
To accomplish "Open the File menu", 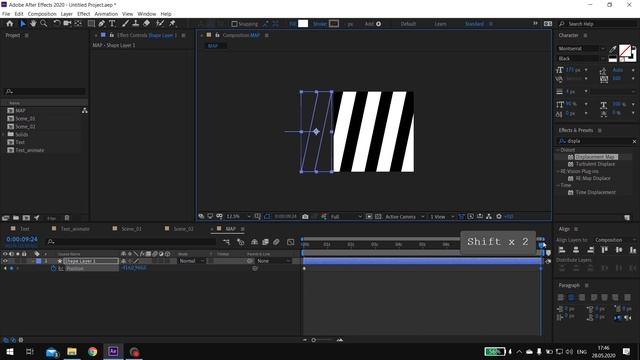I will click(6, 14).
